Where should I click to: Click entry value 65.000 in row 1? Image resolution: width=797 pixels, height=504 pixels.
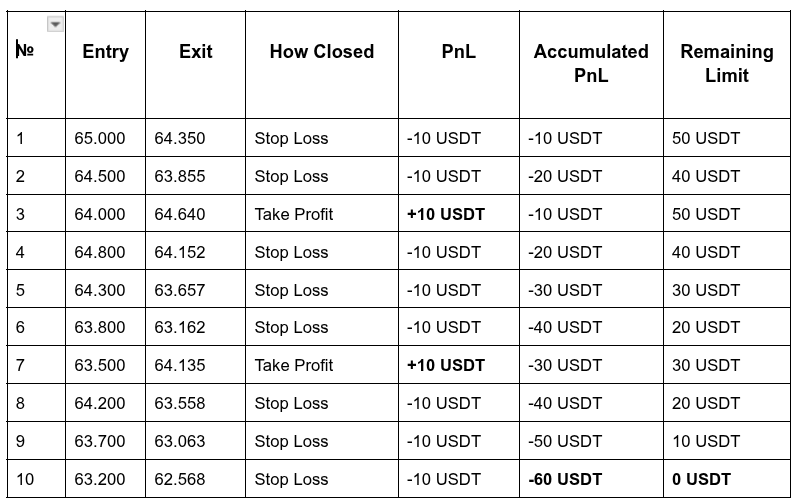pyautogui.click(x=100, y=138)
